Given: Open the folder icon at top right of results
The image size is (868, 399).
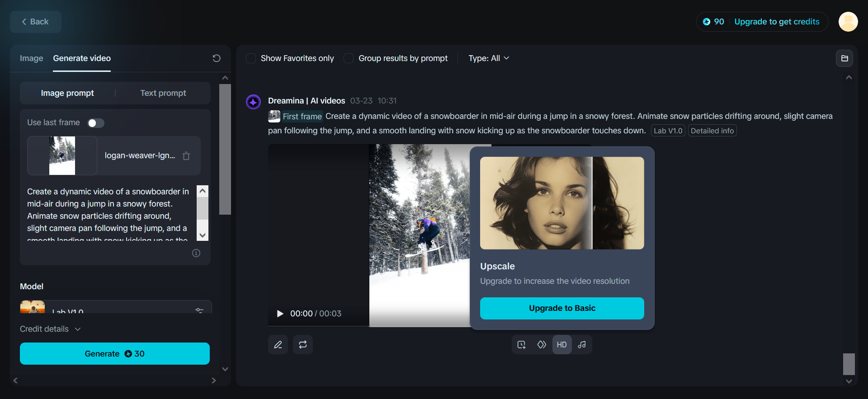Looking at the screenshot, I should pos(844,58).
